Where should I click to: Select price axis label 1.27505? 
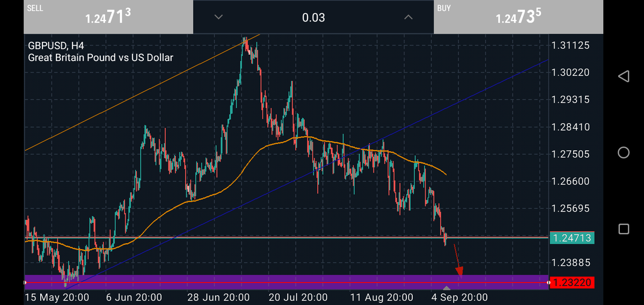(570, 154)
